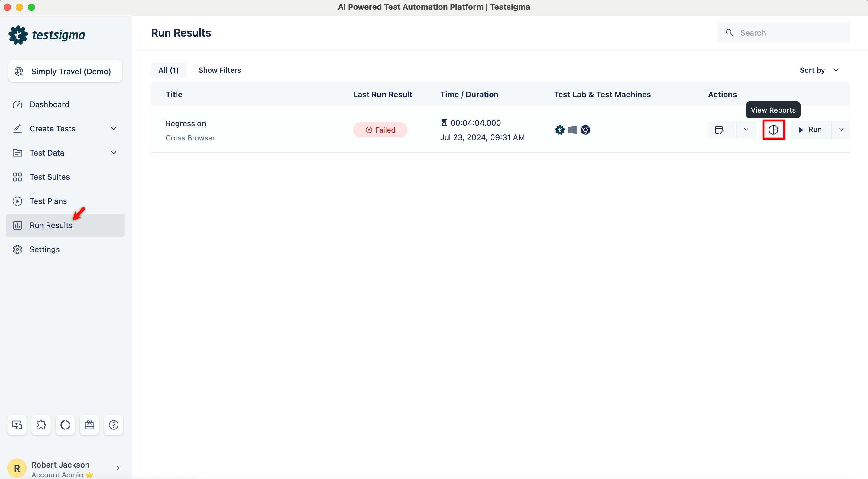The image size is (868, 479).
Task: Open the Sort by dropdown
Action: [819, 70]
